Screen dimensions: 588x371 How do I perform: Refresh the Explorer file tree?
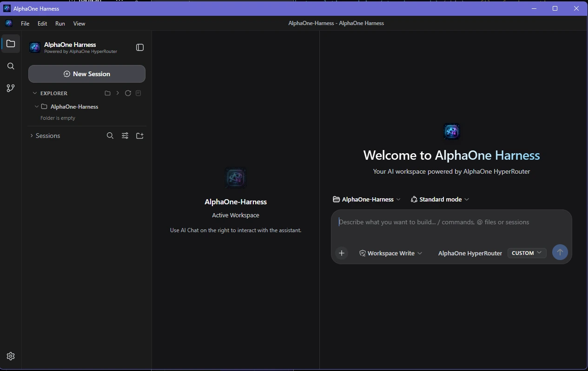128,93
